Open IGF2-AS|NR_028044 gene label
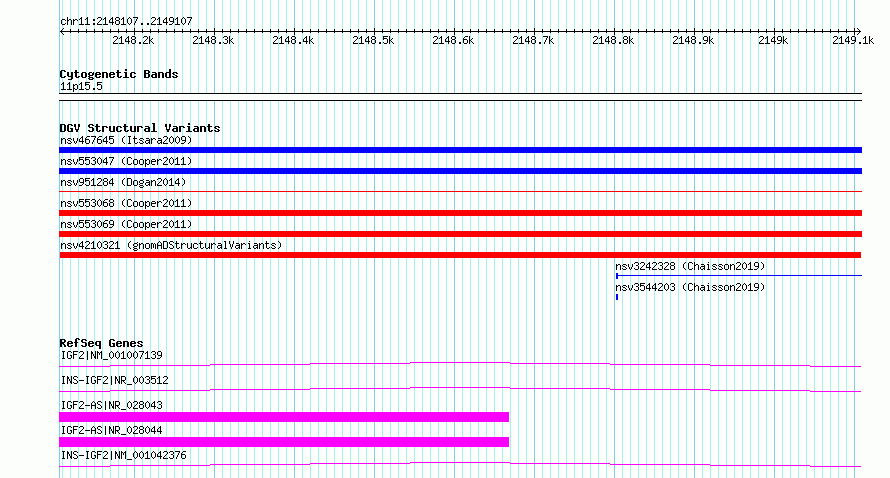Image resolution: width=890 pixels, height=478 pixels. tap(111, 430)
